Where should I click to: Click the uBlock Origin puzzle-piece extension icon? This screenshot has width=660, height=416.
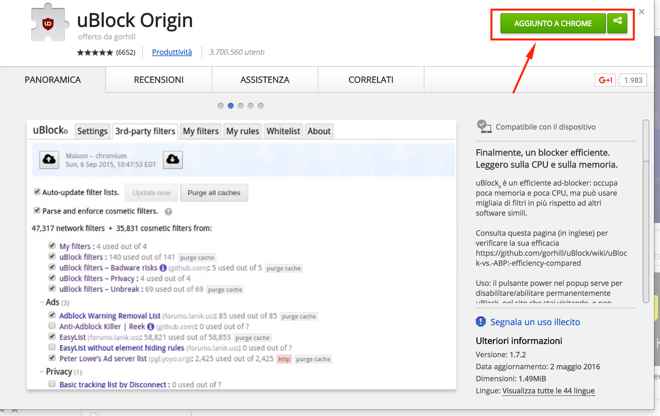pyautogui.click(x=49, y=24)
